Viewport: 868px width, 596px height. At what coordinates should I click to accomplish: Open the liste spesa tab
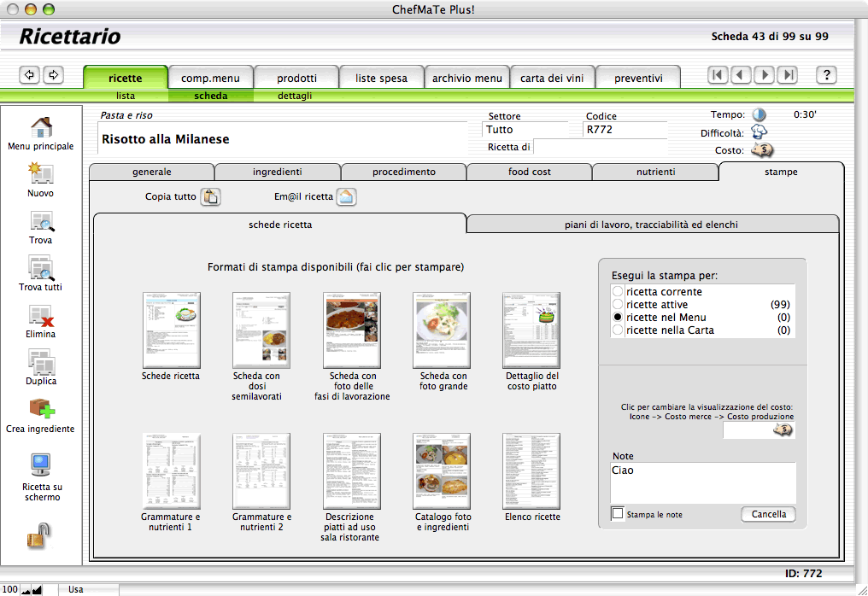pos(381,78)
